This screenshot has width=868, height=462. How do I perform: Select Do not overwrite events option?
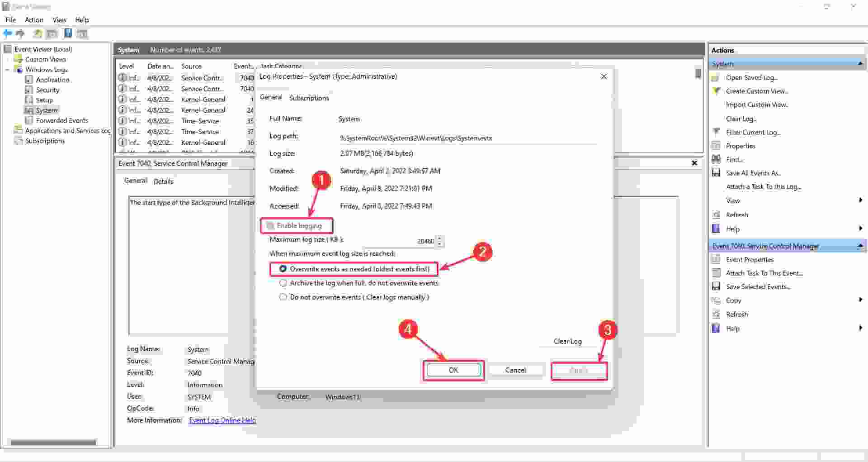pyautogui.click(x=283, y=297)
